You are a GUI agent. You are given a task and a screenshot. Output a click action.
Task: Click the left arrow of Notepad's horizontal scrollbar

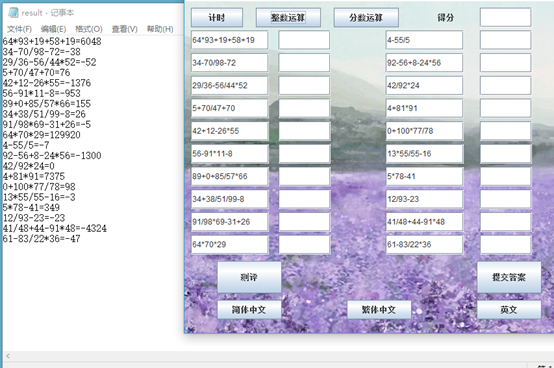coord(8,356)
